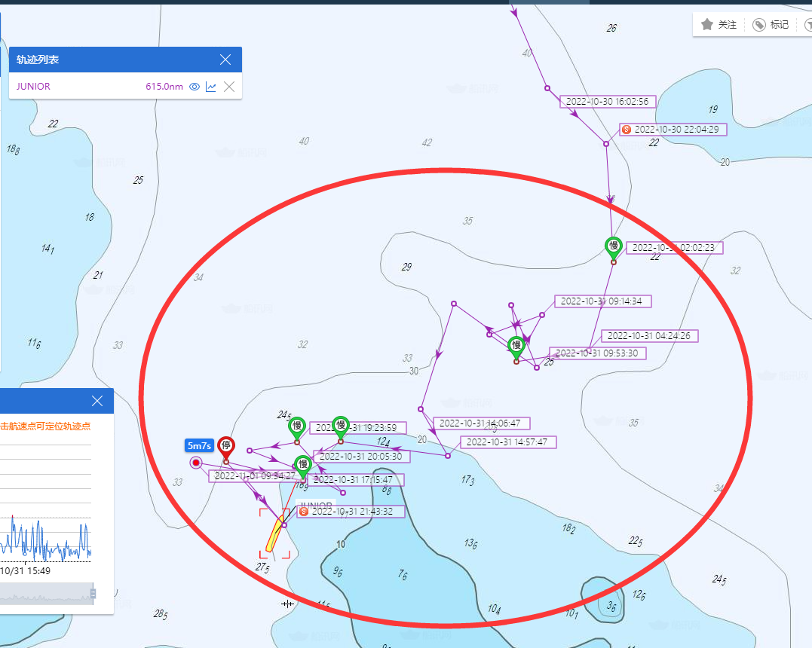The height and width of the screenshot is (648, 812).
Task: Select the 2022-10-30 16:02:56 track timestamp label
Action: pos(608,101)
